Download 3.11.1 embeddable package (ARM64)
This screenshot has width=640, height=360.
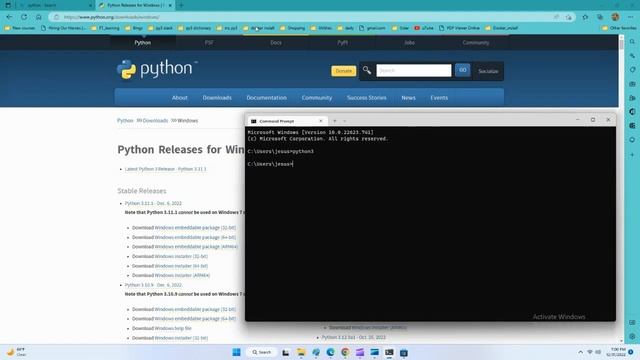[196, 247]
